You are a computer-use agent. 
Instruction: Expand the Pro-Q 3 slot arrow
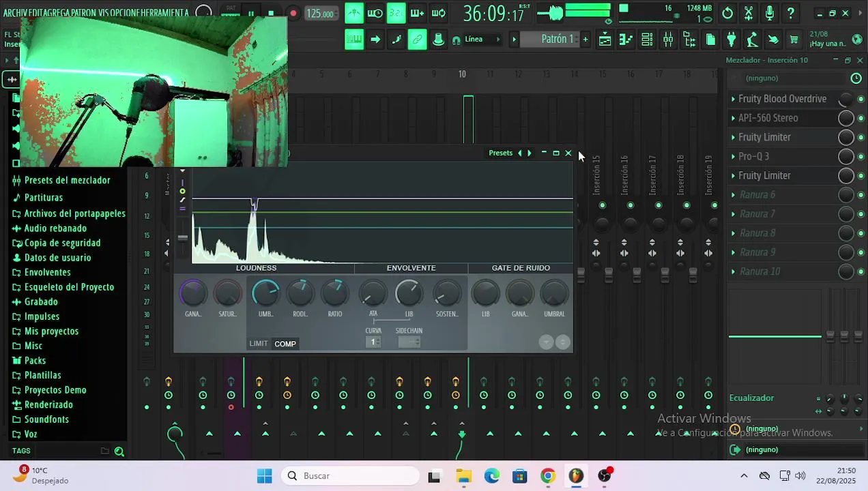(x=733, y=156)
